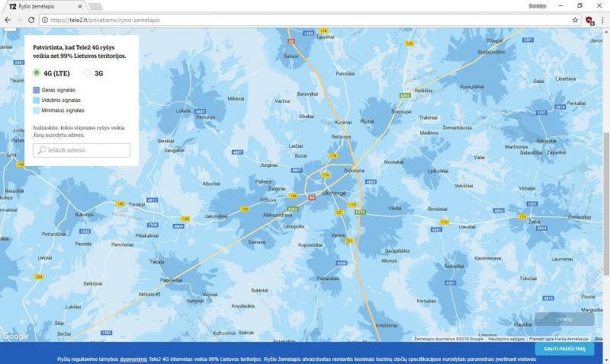The height and width of the screenshot is (364, 610).
Task: Click the address bar URL
Action: tap(105, 20)
